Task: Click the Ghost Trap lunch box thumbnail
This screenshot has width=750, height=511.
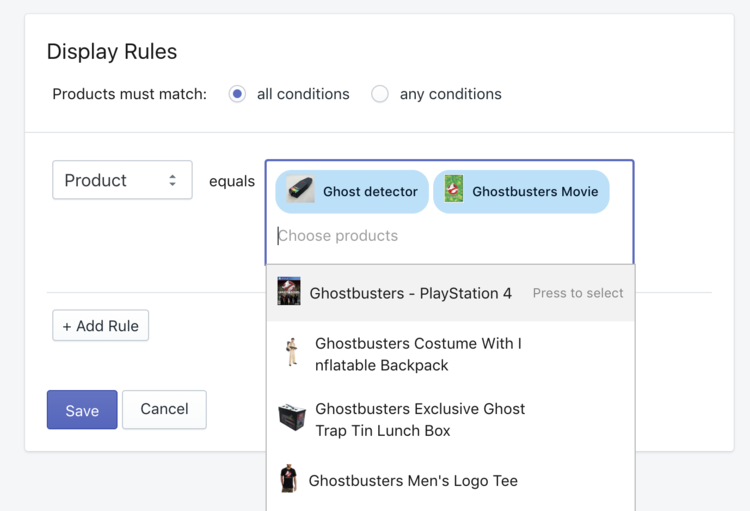Action: (292, 418)
